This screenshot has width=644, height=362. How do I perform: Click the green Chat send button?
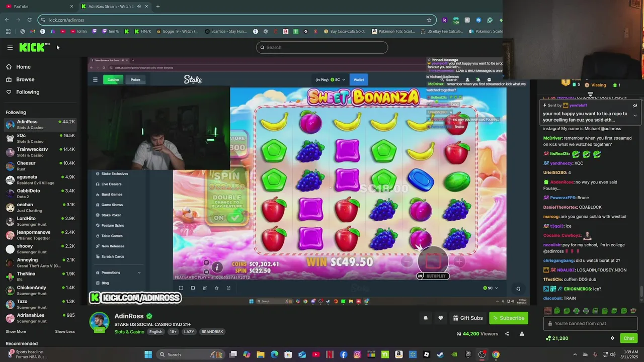(x=628, y=338)
